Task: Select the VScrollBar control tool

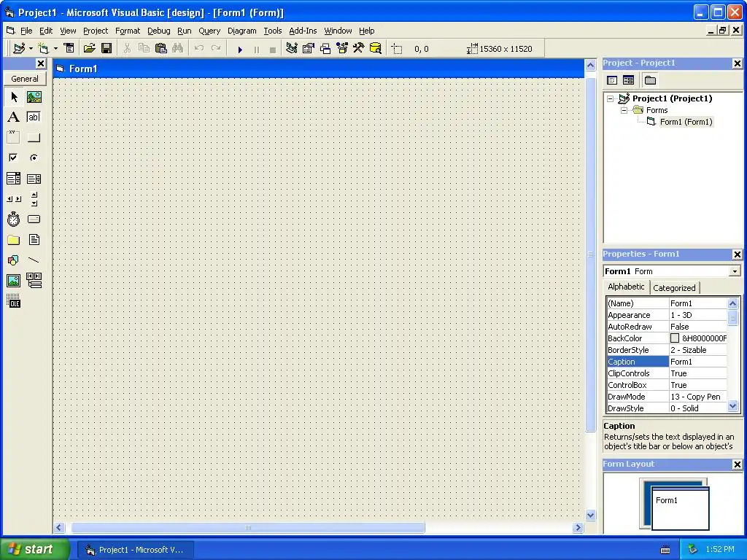Action: tap(34, 199)
